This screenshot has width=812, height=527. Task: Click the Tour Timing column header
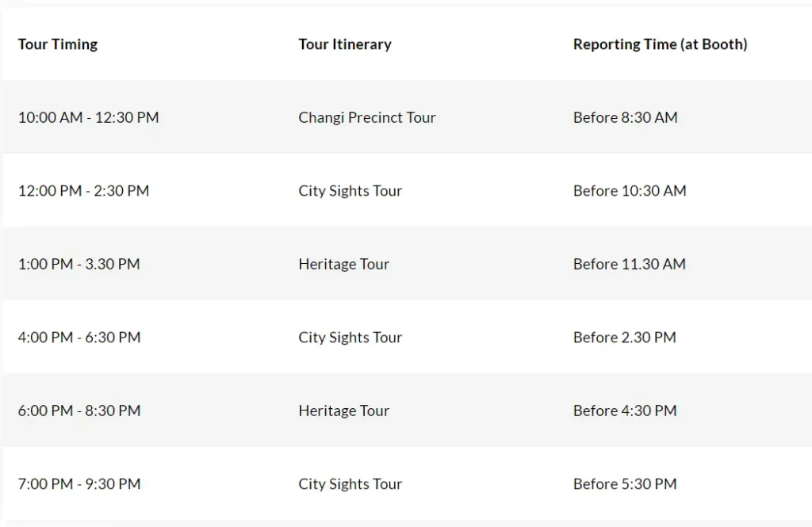[57, 44]
